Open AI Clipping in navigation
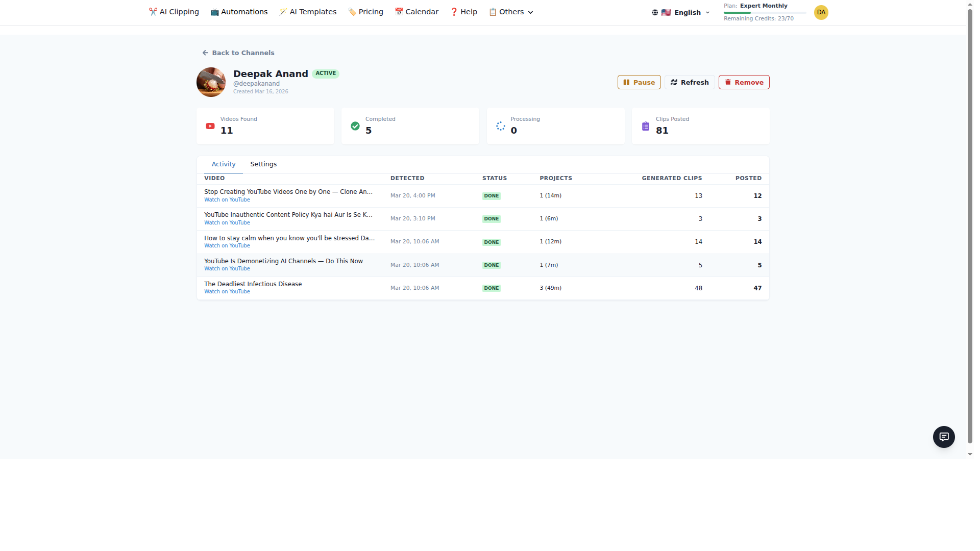 coord(174,12)
